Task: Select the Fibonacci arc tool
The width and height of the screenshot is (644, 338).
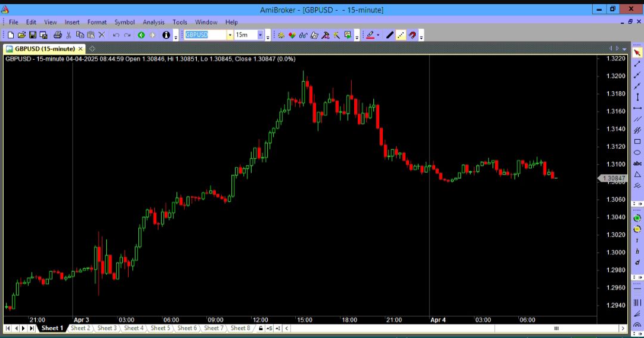Action: point(637,325)
